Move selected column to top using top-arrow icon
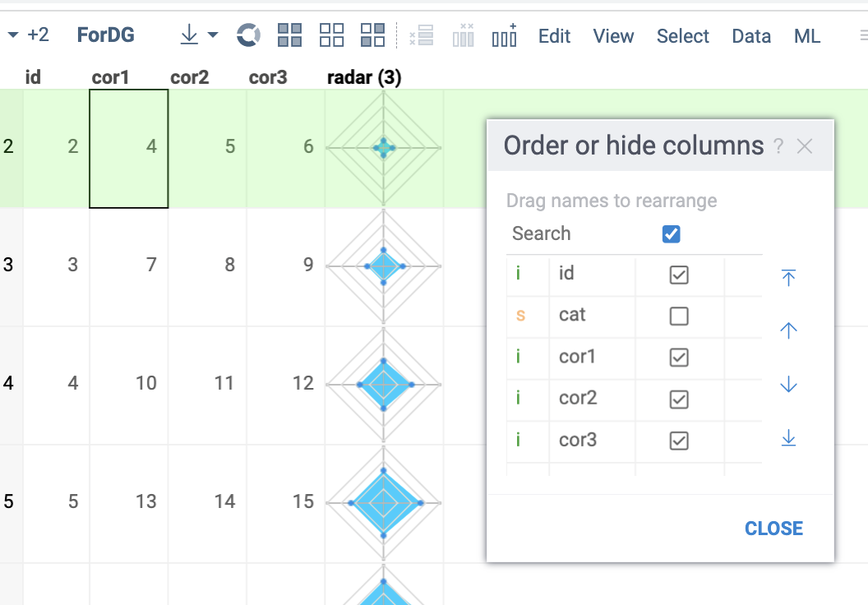 787,278
